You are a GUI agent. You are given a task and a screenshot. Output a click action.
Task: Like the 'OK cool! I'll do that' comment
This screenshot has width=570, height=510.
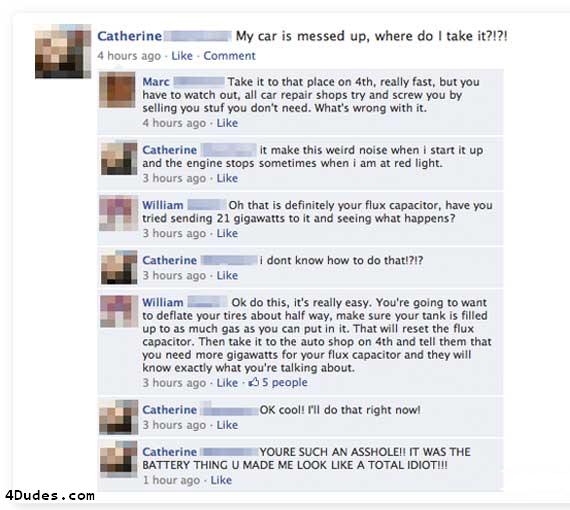[227, 425]
